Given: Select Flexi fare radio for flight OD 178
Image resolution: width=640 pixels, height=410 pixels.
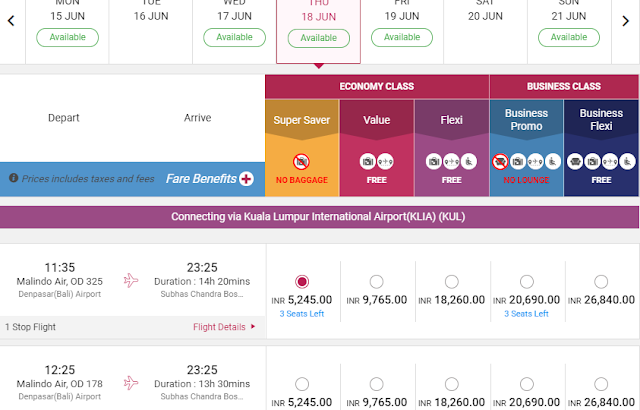Looking at the screenshot, I should coord(451,384).
